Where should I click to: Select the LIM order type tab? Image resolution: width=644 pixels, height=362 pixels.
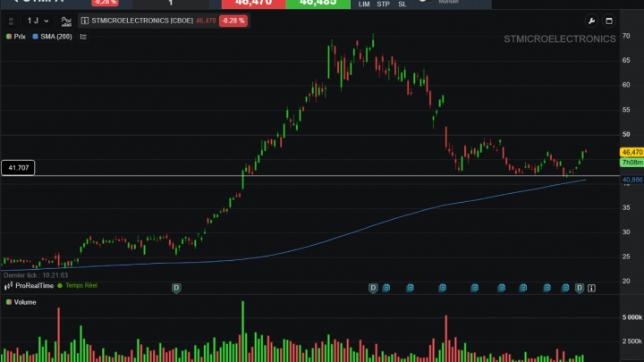[364, 4]
